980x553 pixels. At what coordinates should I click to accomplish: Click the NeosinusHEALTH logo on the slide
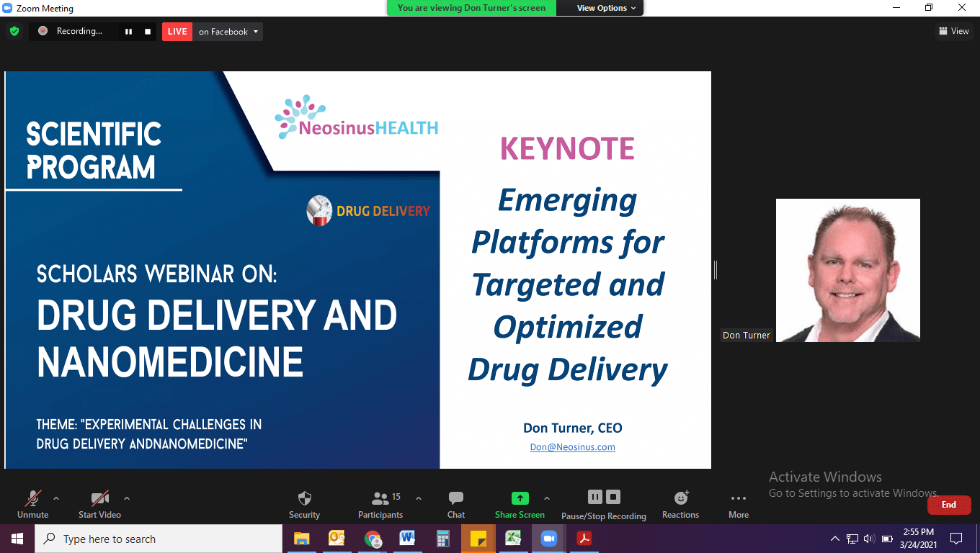click(x=357, y=117)
